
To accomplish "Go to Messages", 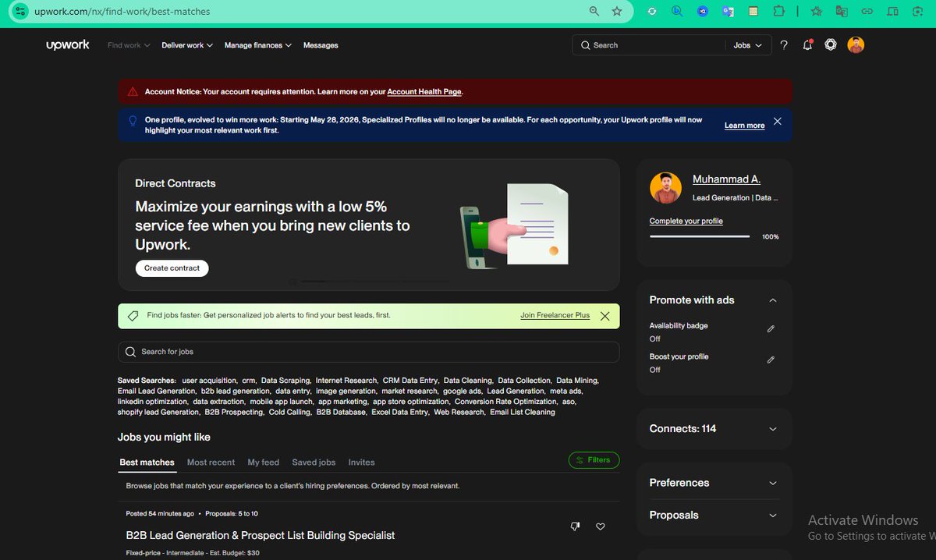I will tap(321, 45).
